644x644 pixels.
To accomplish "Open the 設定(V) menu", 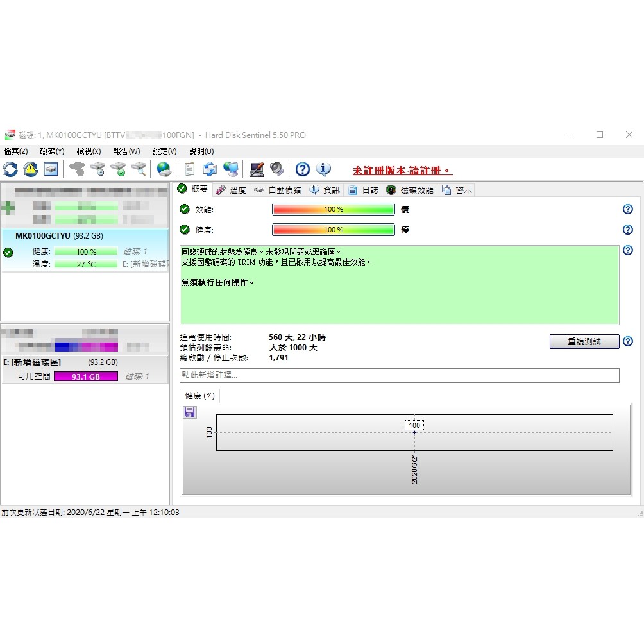I will point(165,151).
